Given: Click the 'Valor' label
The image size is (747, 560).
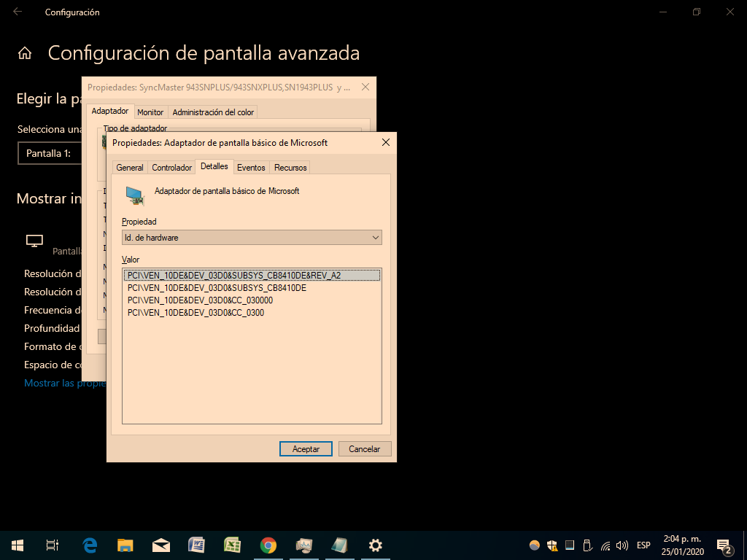Looking at the screenshot, I should 131,260.
